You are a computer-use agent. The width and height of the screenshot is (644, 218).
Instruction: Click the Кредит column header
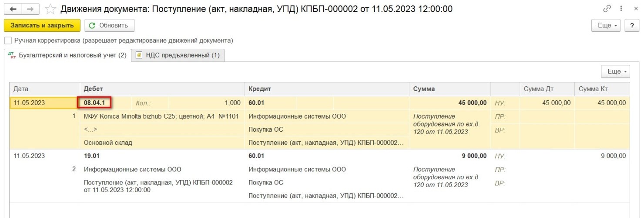(x=260, y=89)
